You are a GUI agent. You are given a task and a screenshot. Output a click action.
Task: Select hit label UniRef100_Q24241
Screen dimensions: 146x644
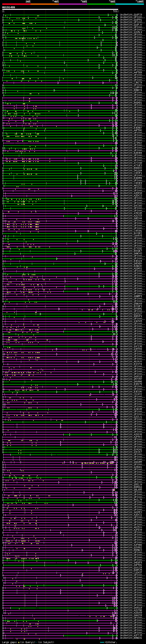pyautogui.click(x=131, y=450)
